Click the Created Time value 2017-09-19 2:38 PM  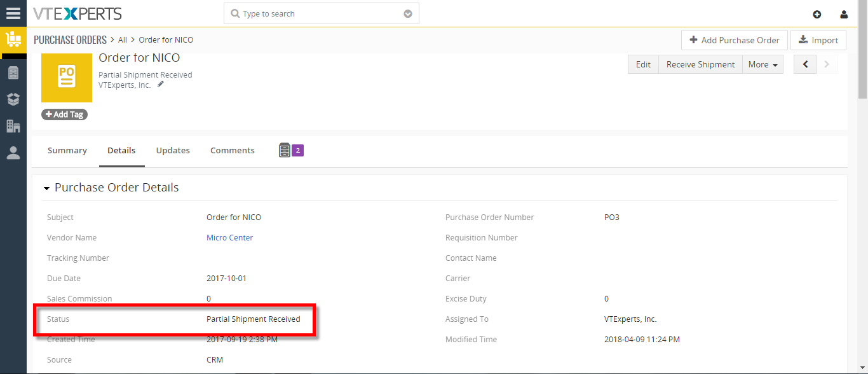[x=242, y=339]
